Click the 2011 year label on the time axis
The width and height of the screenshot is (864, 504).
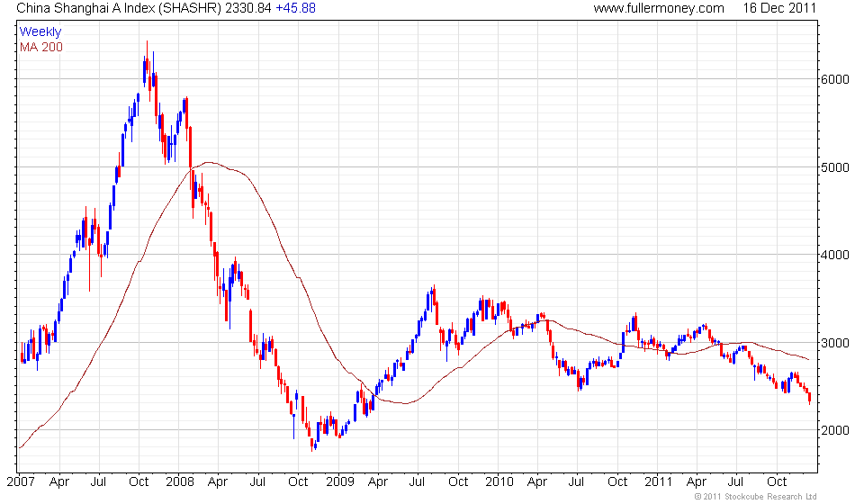[x=659, y=482]
